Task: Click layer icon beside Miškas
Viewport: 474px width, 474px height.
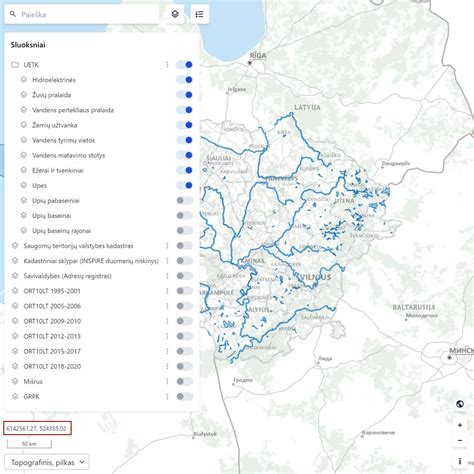Action: (15, 381)
